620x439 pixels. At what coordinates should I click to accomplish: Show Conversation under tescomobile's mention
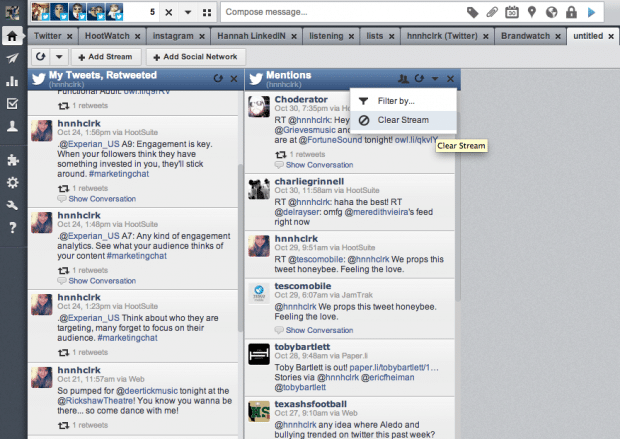point(319,330)
